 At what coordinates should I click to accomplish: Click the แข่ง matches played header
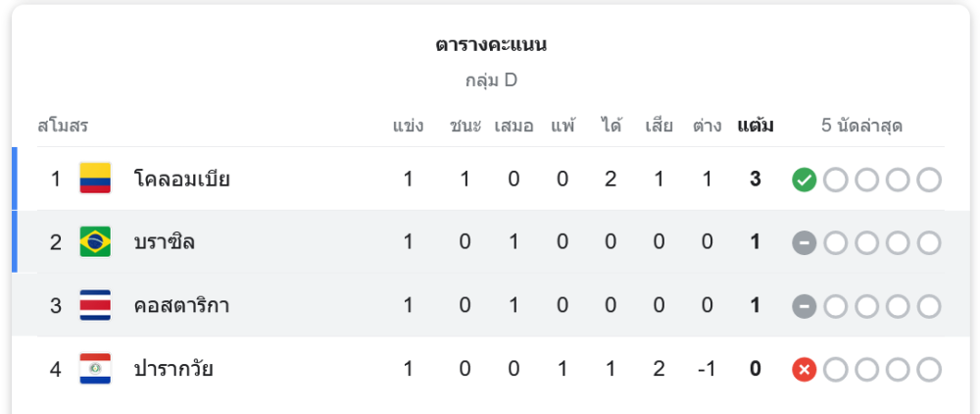(x=408, y=126)
